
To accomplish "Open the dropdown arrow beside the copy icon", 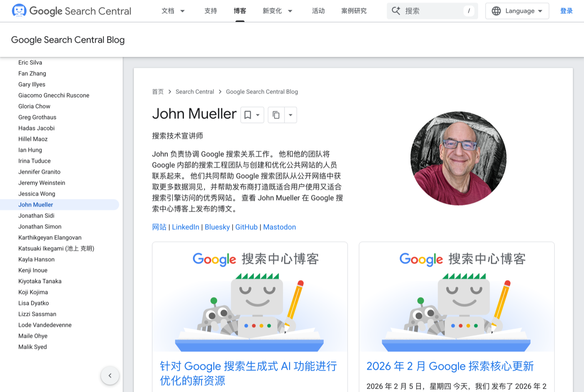I will [291, 115].
